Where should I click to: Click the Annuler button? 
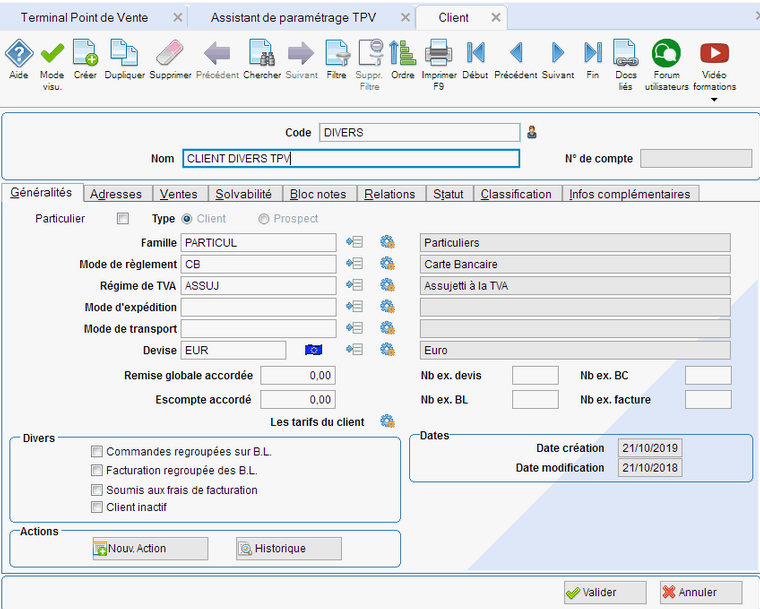pos(701,592)
